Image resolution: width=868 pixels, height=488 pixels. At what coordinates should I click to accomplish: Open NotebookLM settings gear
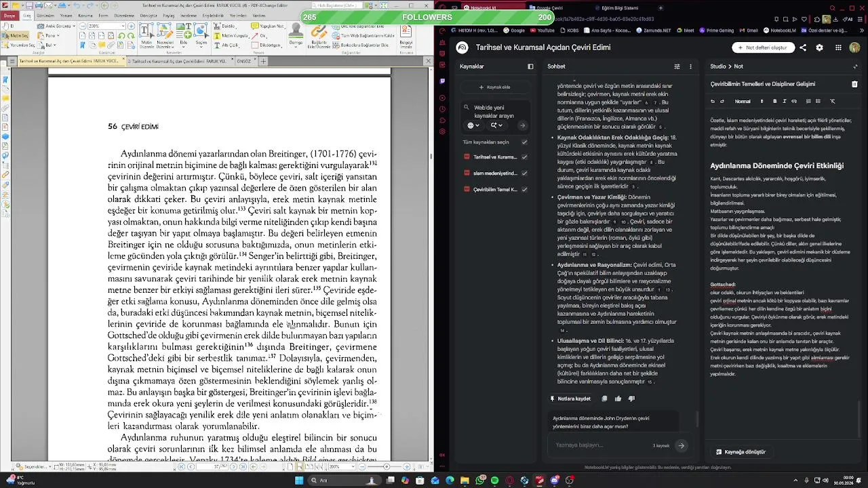[x=819, y=47]
